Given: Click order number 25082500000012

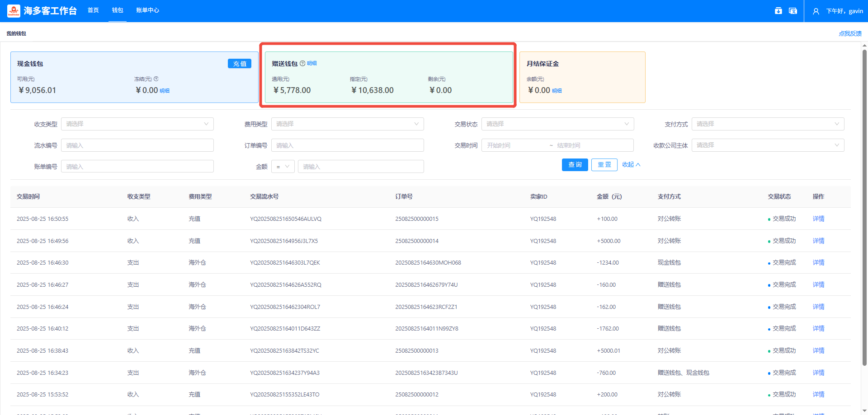Looking at the screenshot, I should coord(417,395).
